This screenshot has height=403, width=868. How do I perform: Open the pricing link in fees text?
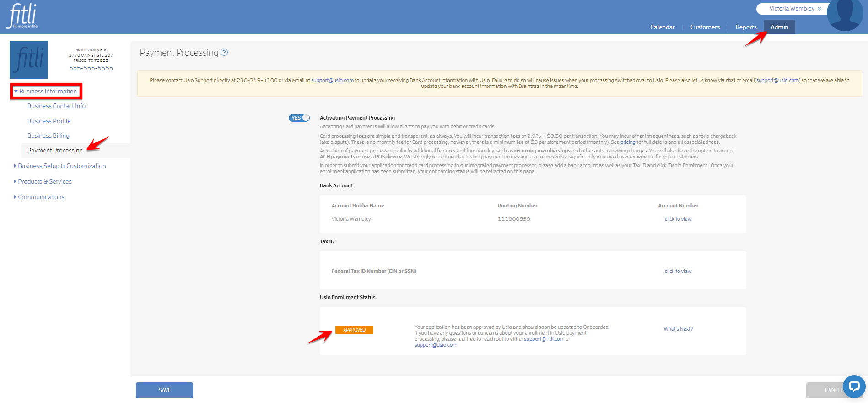[628, 142]
